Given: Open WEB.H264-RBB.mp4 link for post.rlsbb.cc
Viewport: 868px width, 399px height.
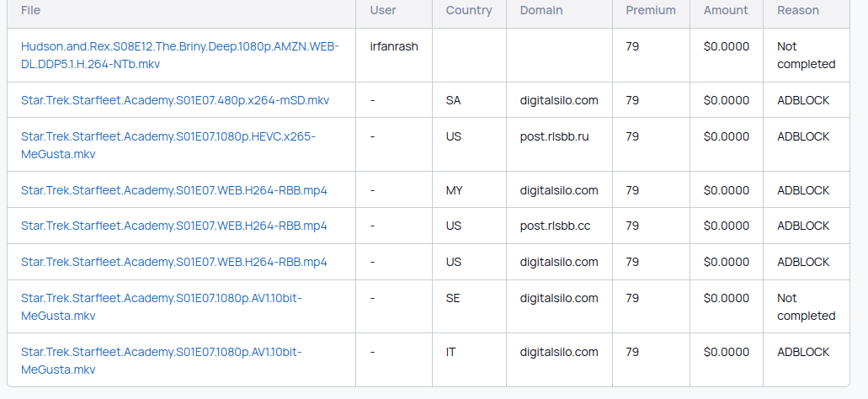Looking at the screenshot, I should point(173,226).
